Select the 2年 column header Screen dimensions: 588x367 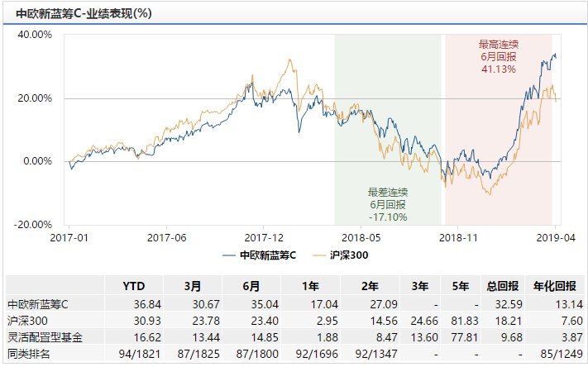(x=370, y=286)
